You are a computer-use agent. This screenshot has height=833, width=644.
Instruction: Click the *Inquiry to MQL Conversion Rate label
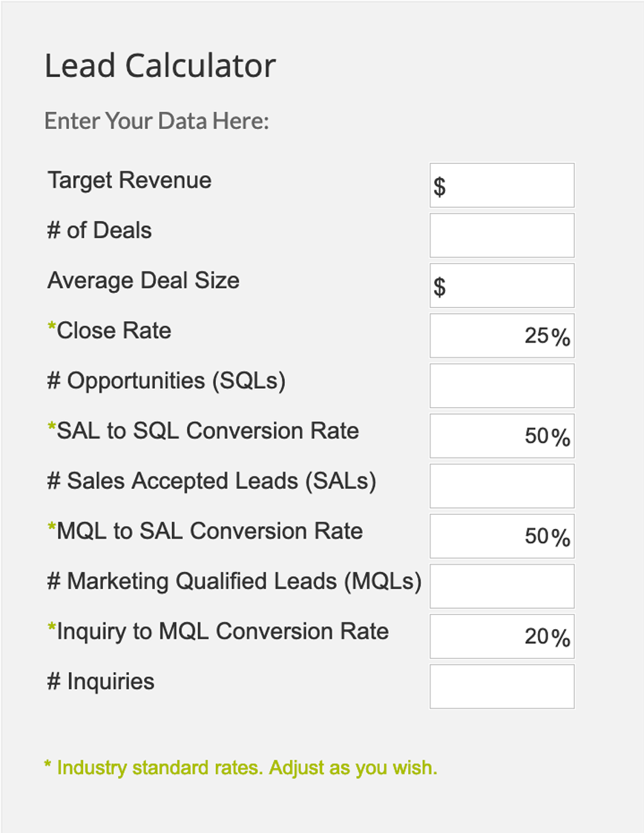pyautogui.click(x=218, y=631)
